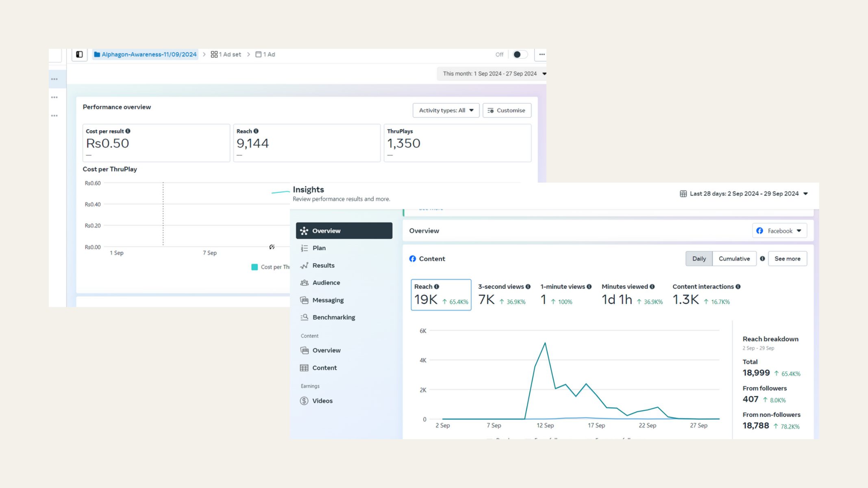Click the Cost per ThruPlay legend color swatch
The width and height of the screenshot is (868, 488).
point(255,267)
